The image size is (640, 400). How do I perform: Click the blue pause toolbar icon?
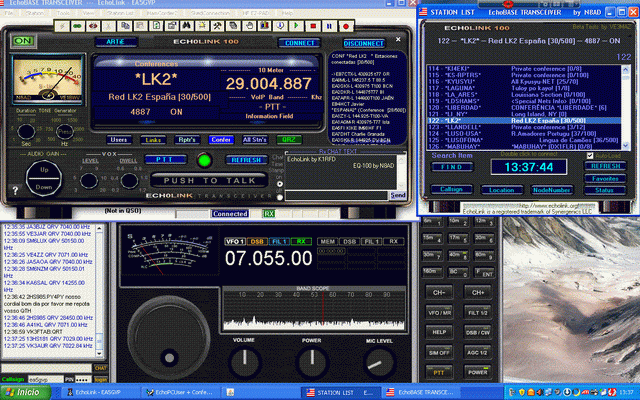click(x=329, y=27)
